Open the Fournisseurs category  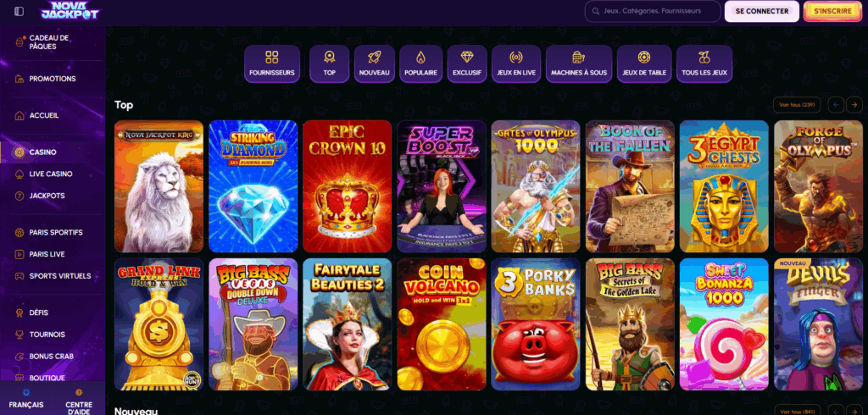pos(272,64)
